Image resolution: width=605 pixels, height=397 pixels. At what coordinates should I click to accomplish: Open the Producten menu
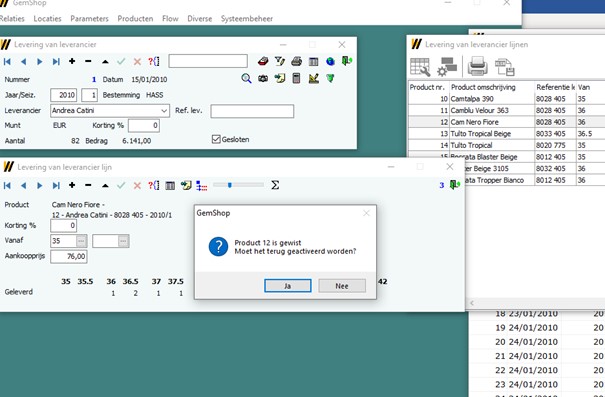pos(135,19)
